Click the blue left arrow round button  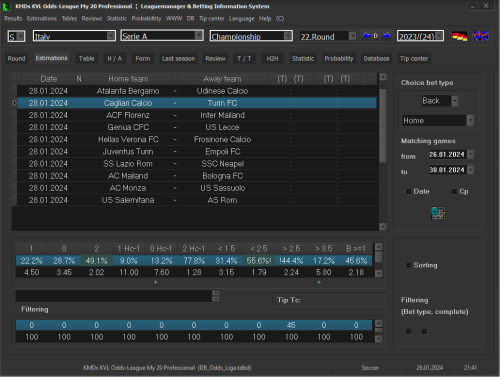367,36
